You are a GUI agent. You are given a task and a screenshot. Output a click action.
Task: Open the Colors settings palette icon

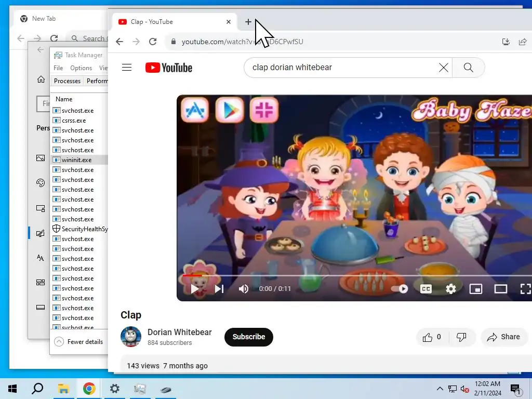[x=41, y=183]
